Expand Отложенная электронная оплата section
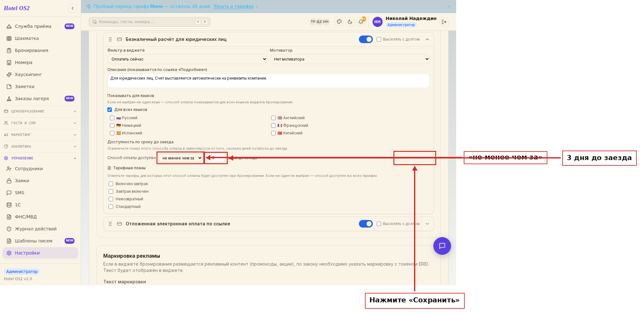 427,224
